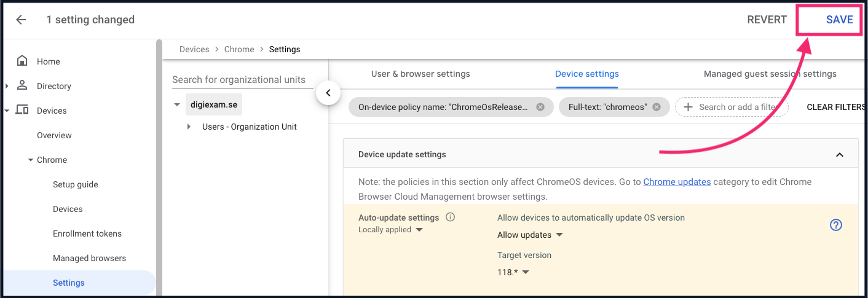Open the Allow updates dropdown

pos(531,235)
